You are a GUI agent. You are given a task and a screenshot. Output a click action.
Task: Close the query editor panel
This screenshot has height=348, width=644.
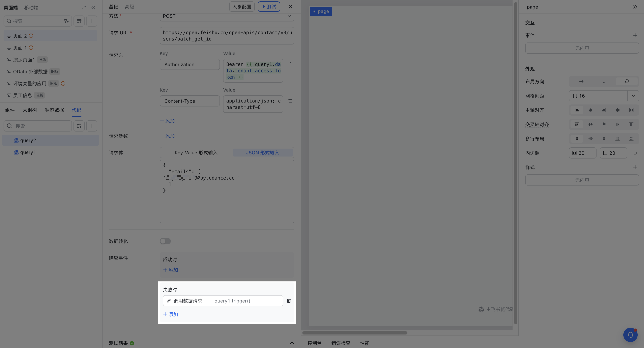290,7
